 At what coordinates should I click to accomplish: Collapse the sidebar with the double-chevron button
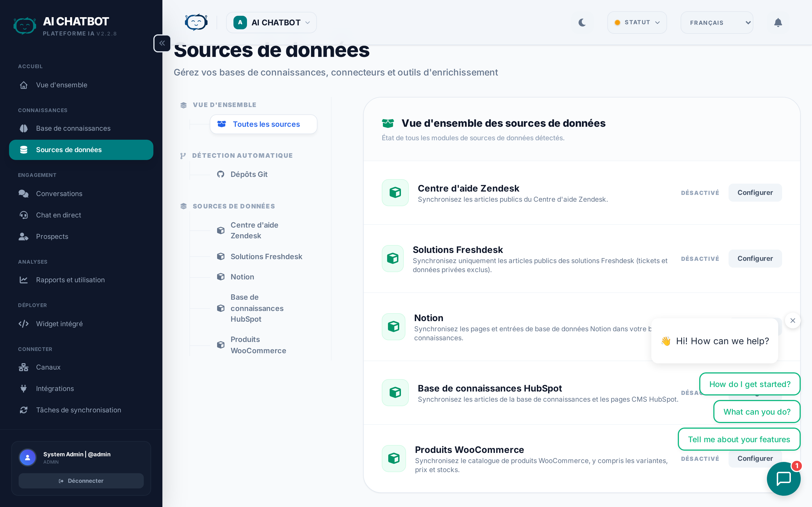click(162, 43)
